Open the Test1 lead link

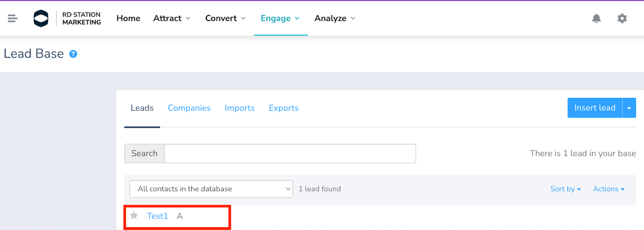[x=157, y=216]
